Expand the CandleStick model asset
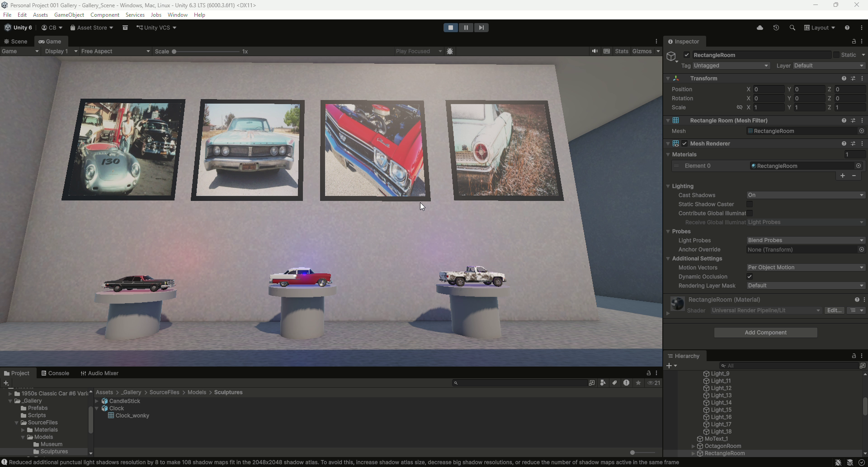 pos(97,401)
